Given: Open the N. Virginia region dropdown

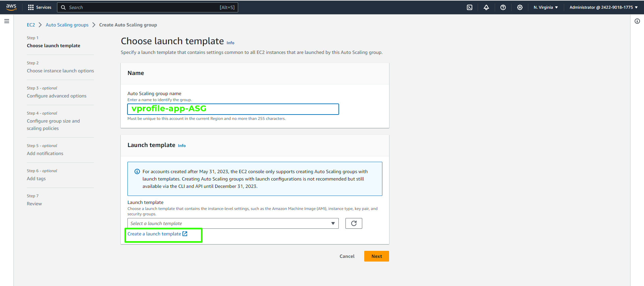Looking at the screenshot, I should (x=546, y=7).
